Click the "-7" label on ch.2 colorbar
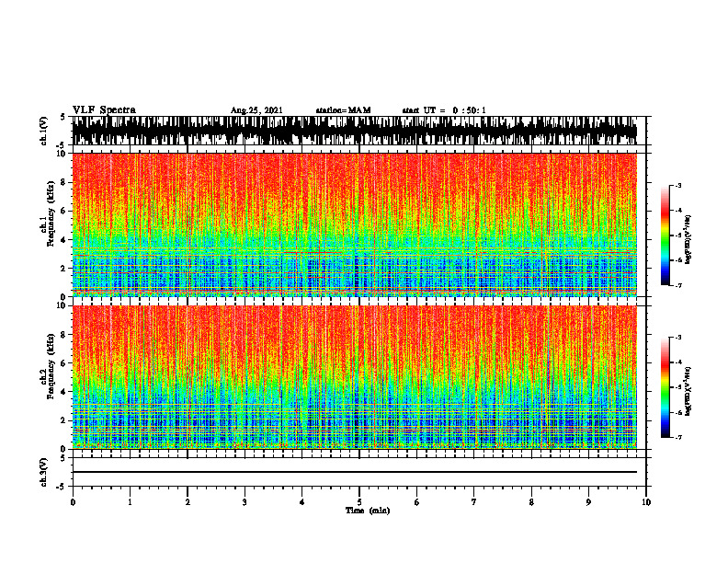This screenshot has height=563, width=728. pyautogui.click(x=678, y=437)
